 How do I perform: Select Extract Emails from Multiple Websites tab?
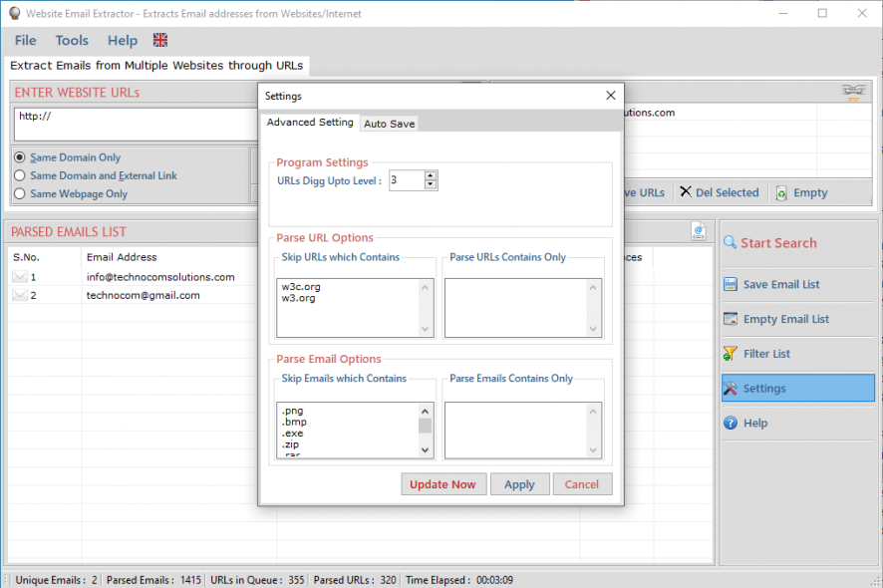[x=156, y=66]
